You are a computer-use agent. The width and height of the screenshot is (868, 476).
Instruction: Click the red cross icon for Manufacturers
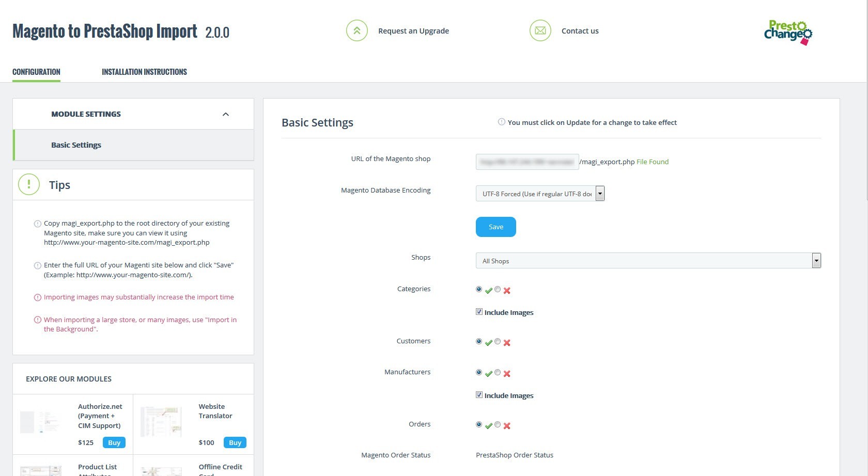pyautogui.click(x=507, y=374)
